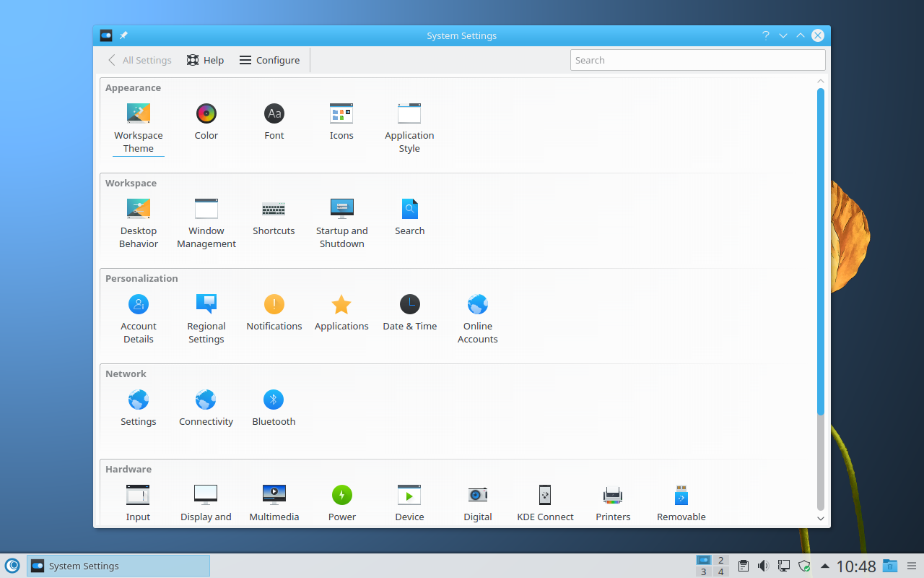Open the KDE application launcher

12,566
